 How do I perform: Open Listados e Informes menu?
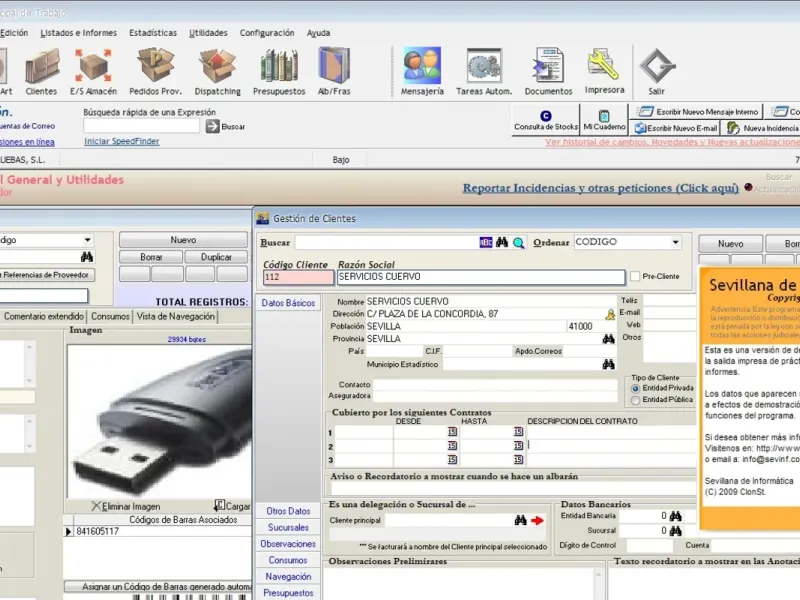click(79, 33)
